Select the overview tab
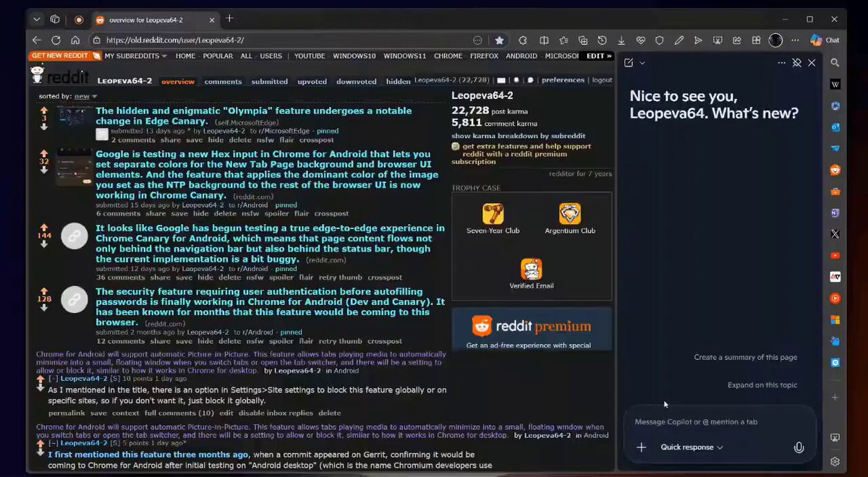Image resolution: width=868 pixels, height=477 pixels. point(178,82)
